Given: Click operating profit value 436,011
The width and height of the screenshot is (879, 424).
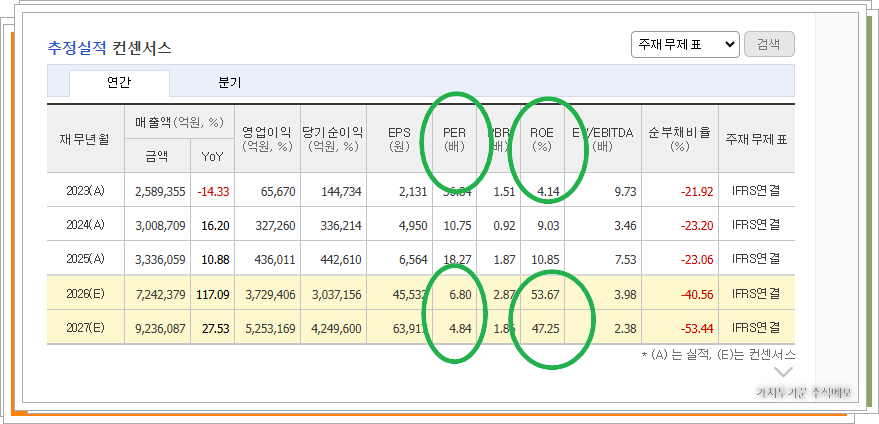Looking at the screenshot, I should [x=275, y=260].
